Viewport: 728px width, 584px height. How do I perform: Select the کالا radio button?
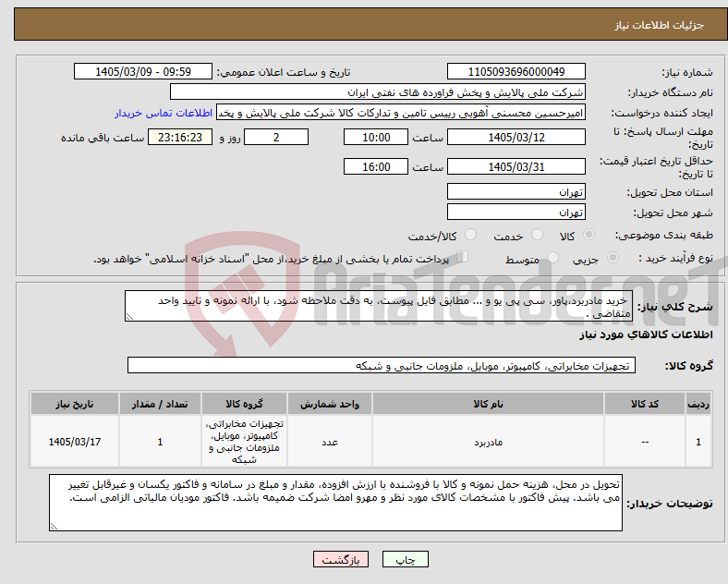click(x=588, y=235)
